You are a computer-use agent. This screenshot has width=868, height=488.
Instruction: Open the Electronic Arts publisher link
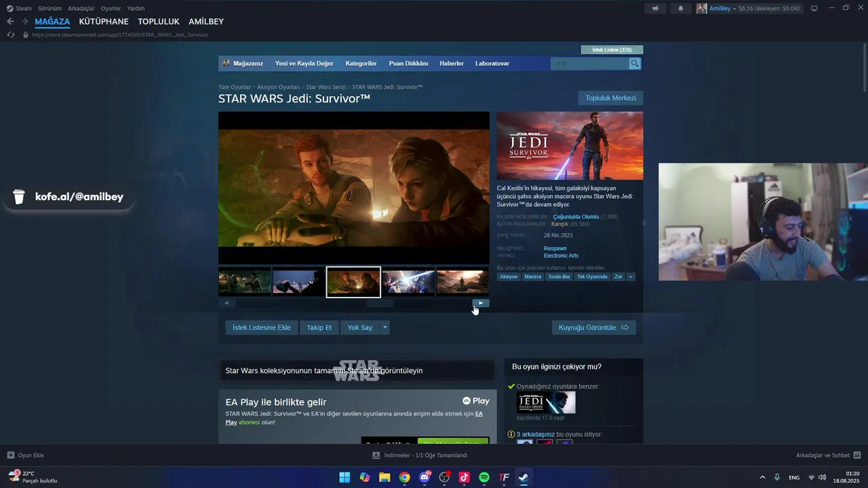coord(561,256)
